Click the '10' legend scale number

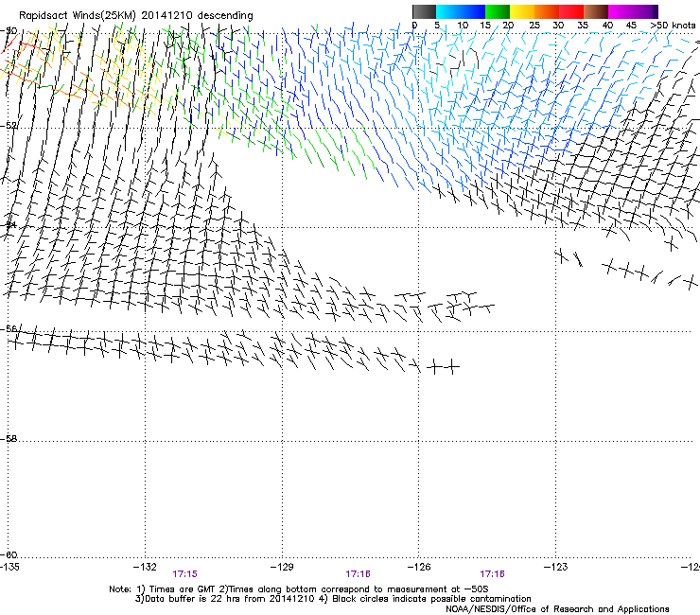click(x=463, y=25)
